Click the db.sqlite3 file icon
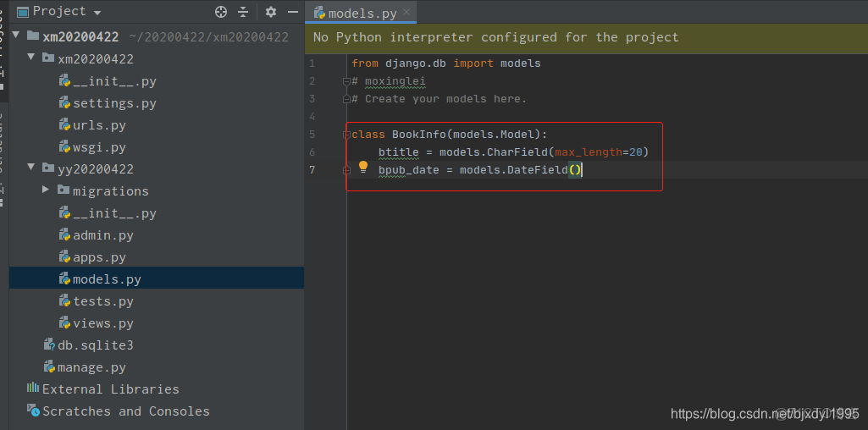Viewport: 868px width, 430px height. click(x=49, y=345)
